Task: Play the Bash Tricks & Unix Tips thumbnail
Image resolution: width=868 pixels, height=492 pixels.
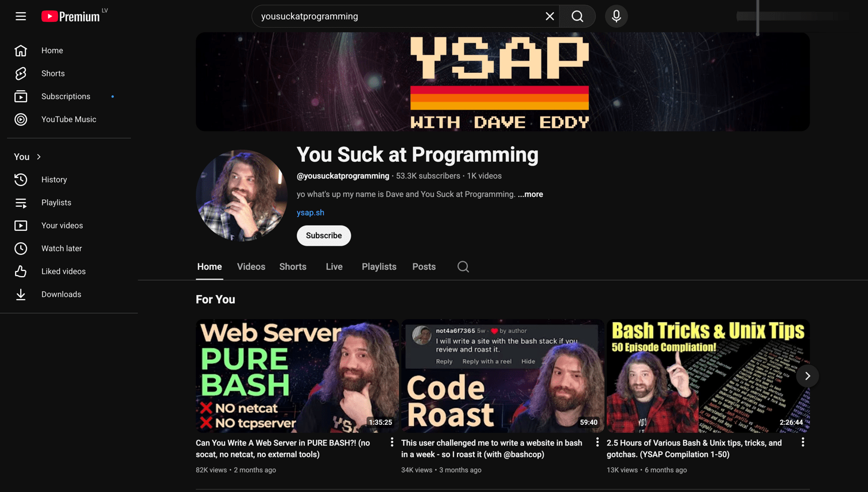Action: coord(708,376)
